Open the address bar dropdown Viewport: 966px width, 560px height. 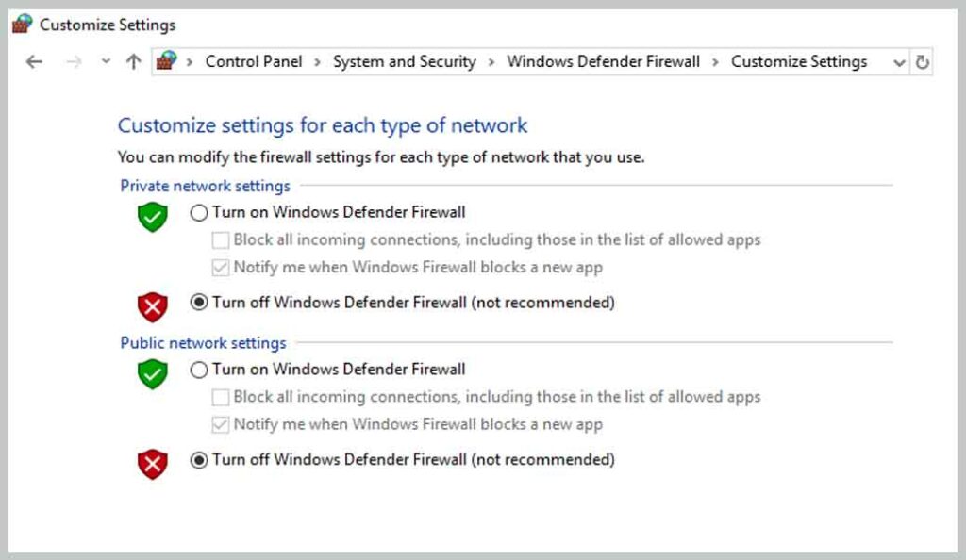pos(899,61)
